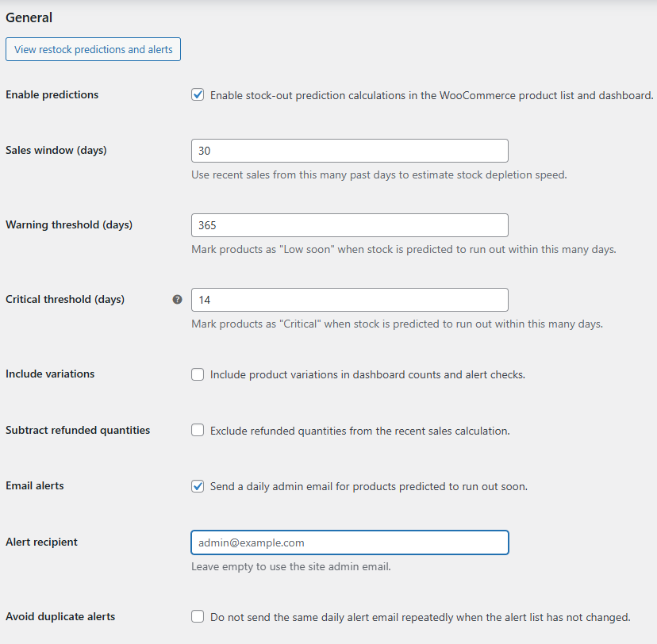Click the Sales window days input field
Viewport: 657px width, 644px height.
pyautogui.click(x=349, y=150)
